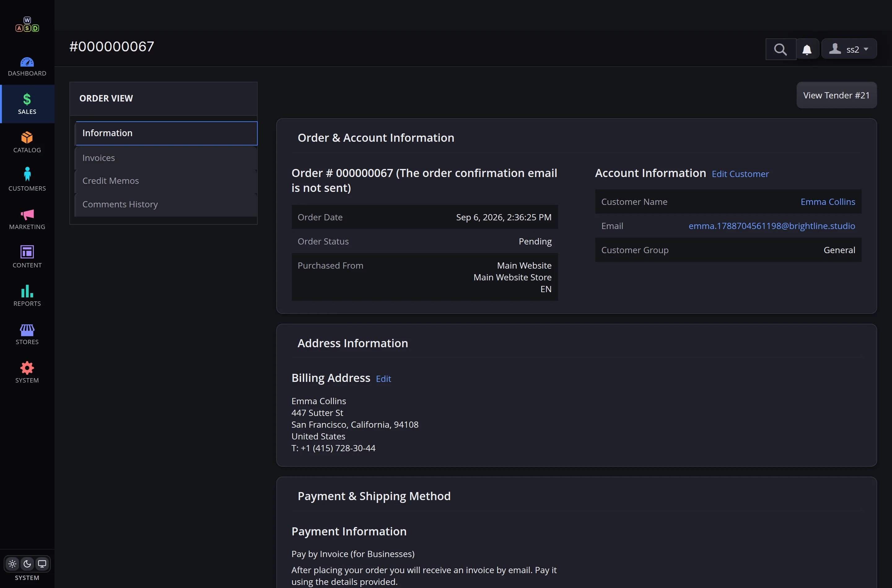The width and height of the screenshot is (892, 588).
Task: Open the Marketing menu
Action: tap(27, 219)
